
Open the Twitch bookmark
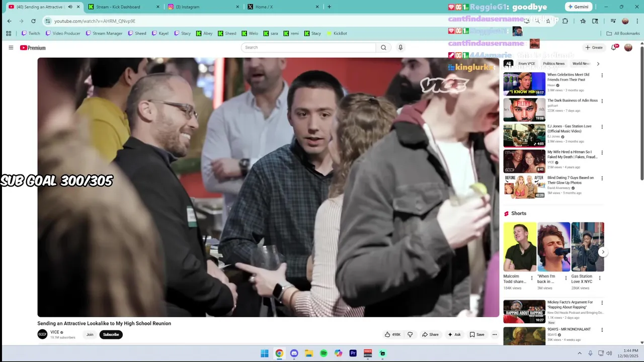(30, 33)
